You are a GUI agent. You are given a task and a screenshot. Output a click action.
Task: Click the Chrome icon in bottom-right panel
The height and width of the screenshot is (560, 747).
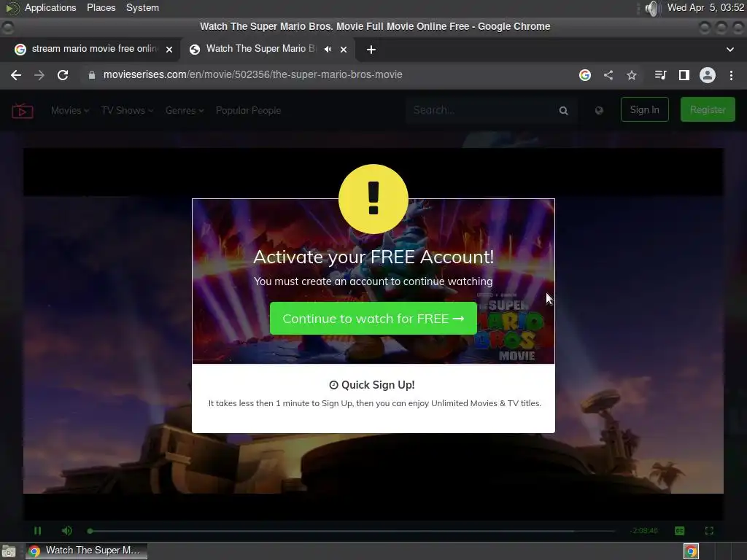[691, 551]
